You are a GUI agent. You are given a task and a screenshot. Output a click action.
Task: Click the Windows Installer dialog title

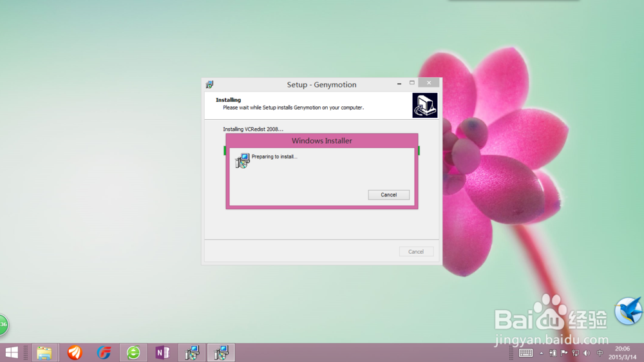point(321,140)
